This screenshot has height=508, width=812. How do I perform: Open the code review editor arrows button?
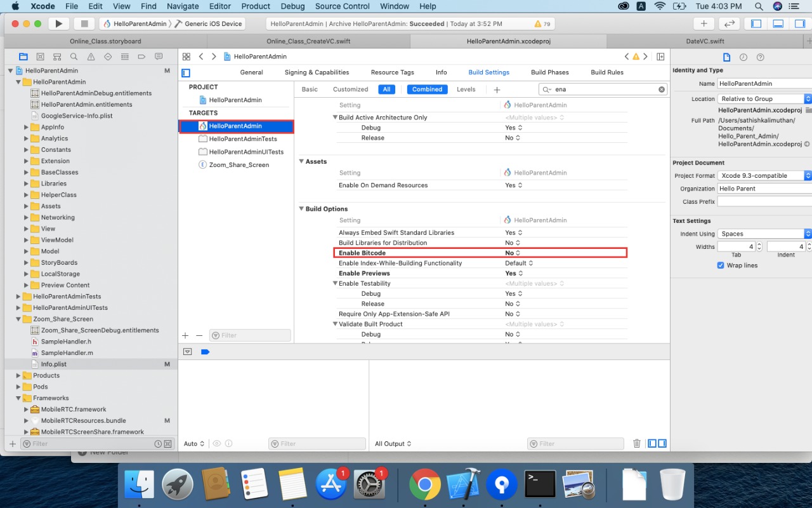(730, 23)
